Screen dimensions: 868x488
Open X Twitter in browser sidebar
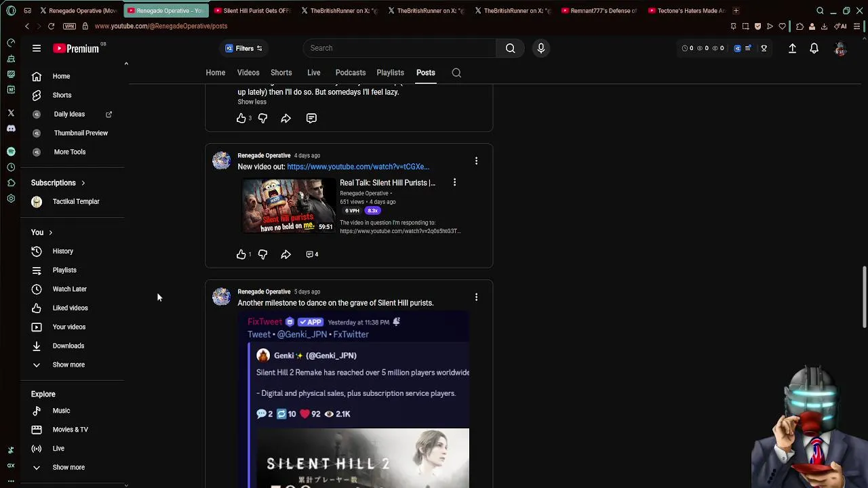(x=11, y=113)
